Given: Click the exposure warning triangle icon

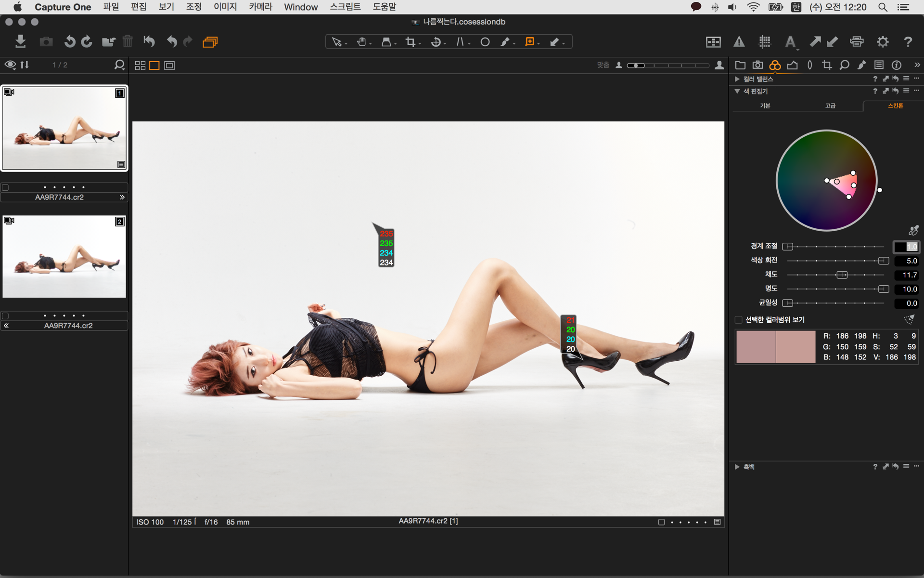Looking at the screenshot, I should pos(739,42).
